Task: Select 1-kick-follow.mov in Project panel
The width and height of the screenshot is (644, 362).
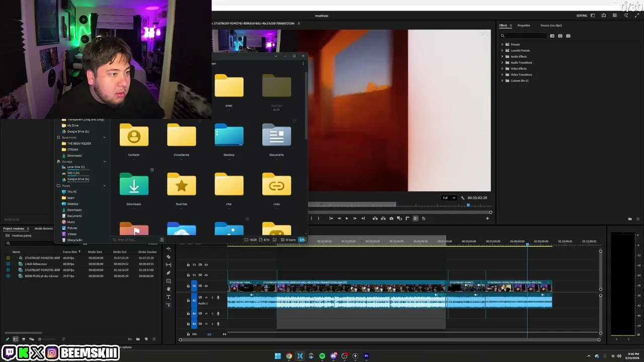Action: click(x=36, y=264)
